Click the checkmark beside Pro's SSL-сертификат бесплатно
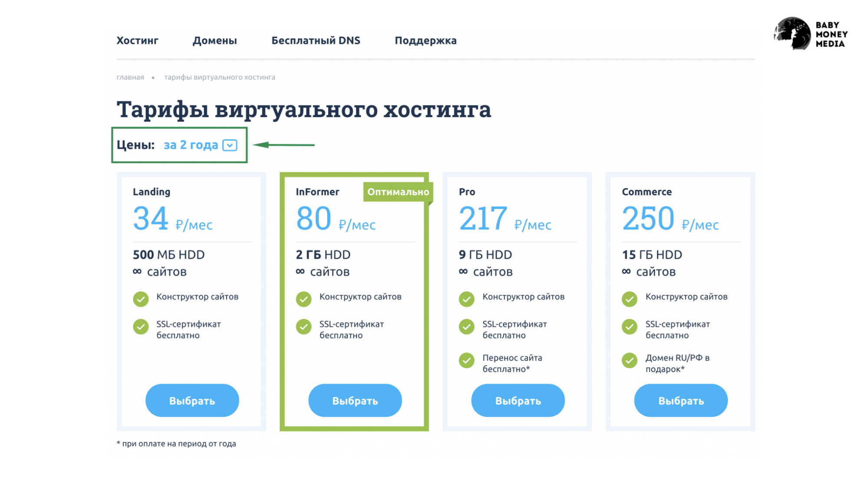This screenshot has width=868, height=488. click(x=467, y=326)
